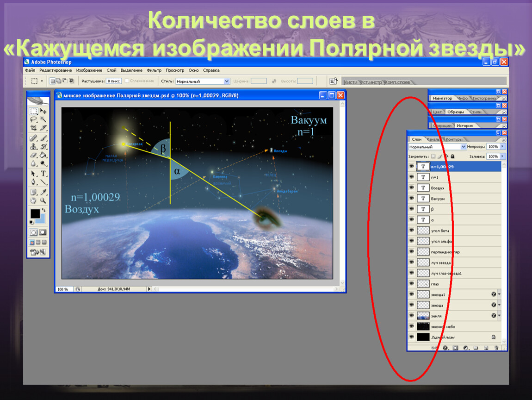Select the Zoom magnifier tool

point(43,200)
